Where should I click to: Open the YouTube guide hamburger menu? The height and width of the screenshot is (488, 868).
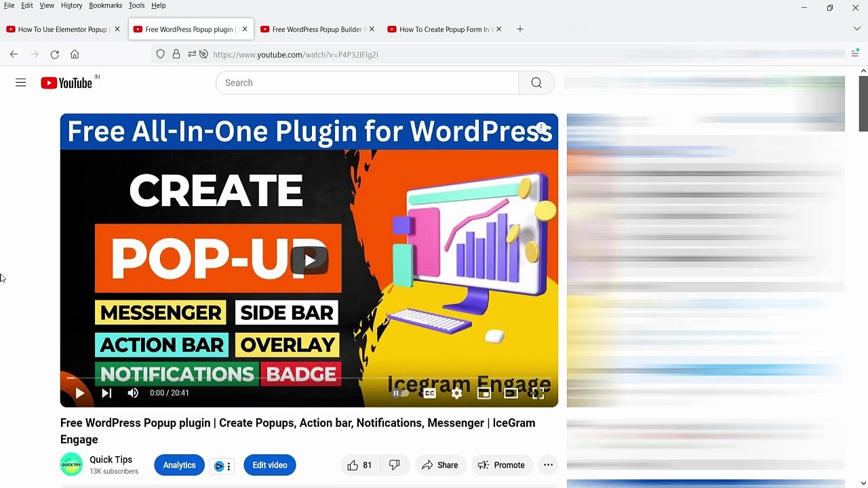pyautogui.click(x=21, y=83)
